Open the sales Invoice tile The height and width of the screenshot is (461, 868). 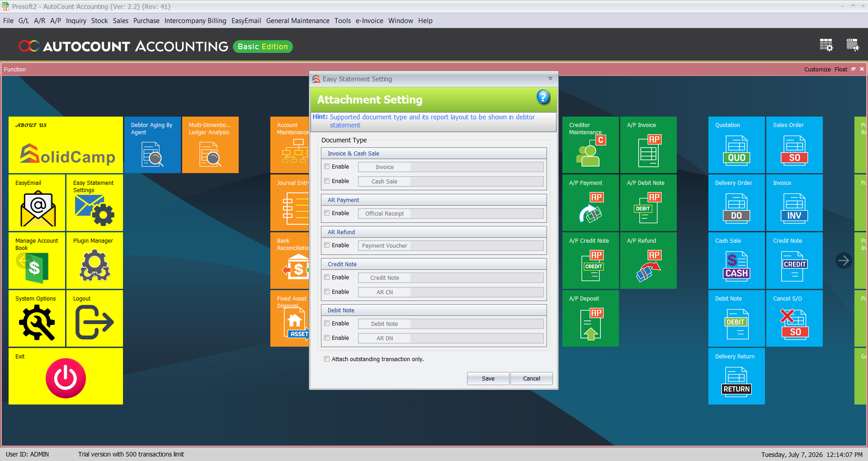point(794,203)
